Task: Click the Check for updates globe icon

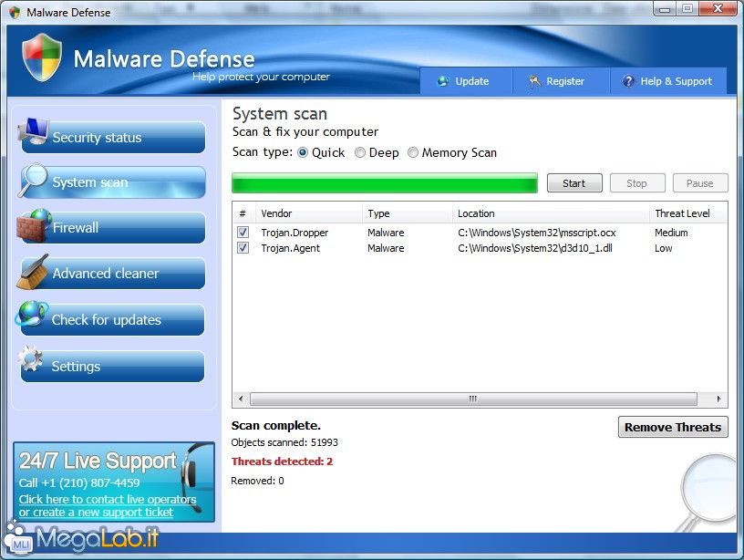Action: (31, 314)
